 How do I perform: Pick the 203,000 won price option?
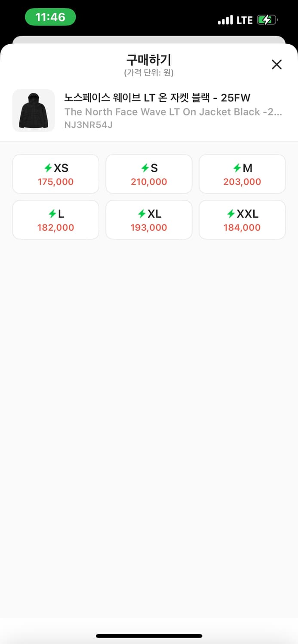pos(242,182)
